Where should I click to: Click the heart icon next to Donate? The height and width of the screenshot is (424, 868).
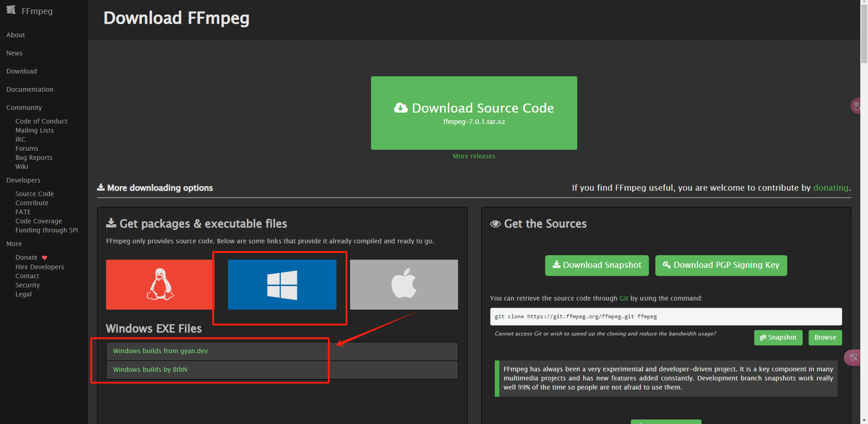point(44,257)
